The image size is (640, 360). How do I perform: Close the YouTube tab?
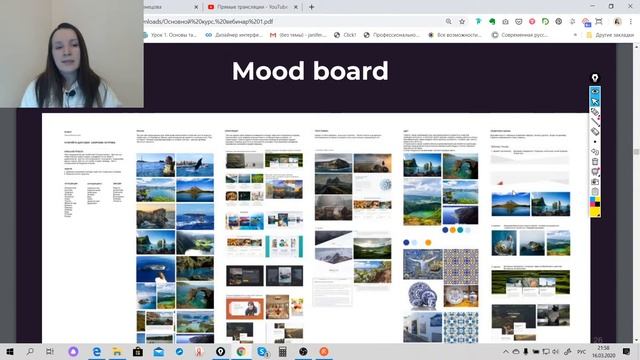(296, 7)
